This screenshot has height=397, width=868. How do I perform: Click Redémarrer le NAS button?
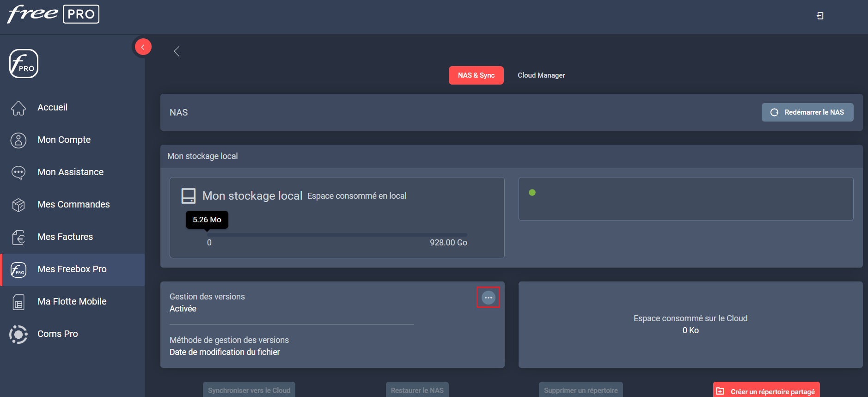click(807, 112)
